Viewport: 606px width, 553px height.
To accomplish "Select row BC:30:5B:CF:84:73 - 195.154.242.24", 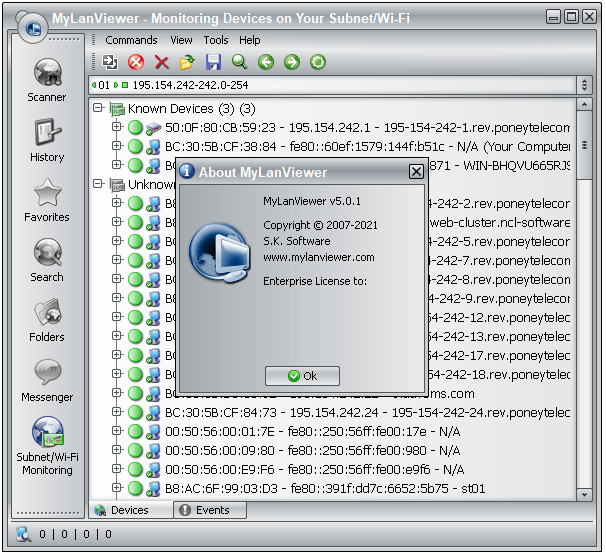I will (x=367, y=413).
